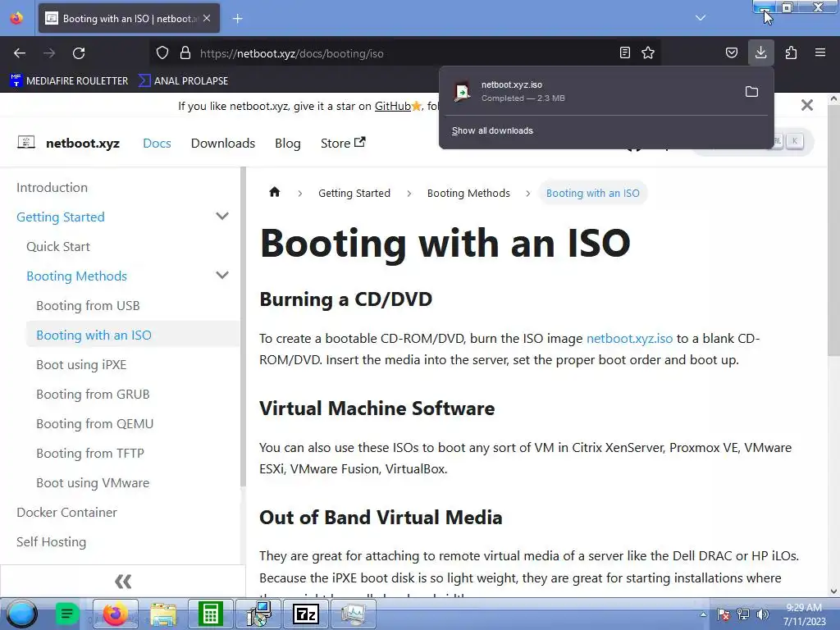Viewport: 840px width, 630px height.
Task: Open the green notes taskbar icon
Action: coord(67,614)
